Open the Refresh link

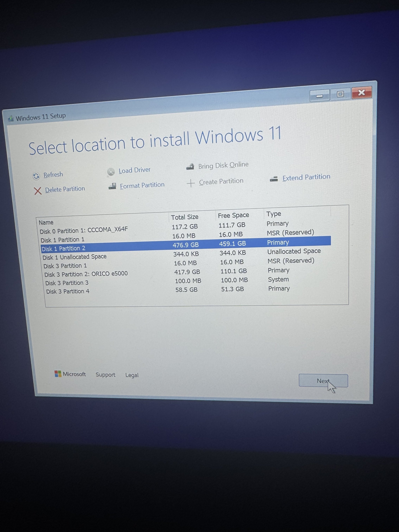coord(53,175)
